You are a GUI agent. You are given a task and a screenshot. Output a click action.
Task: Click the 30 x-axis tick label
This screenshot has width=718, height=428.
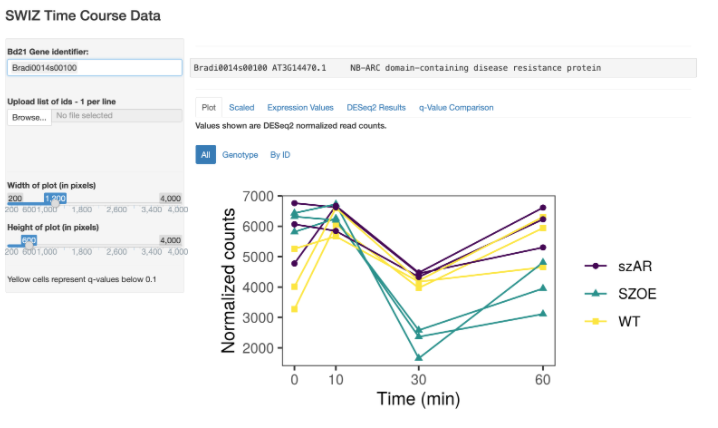418,379
